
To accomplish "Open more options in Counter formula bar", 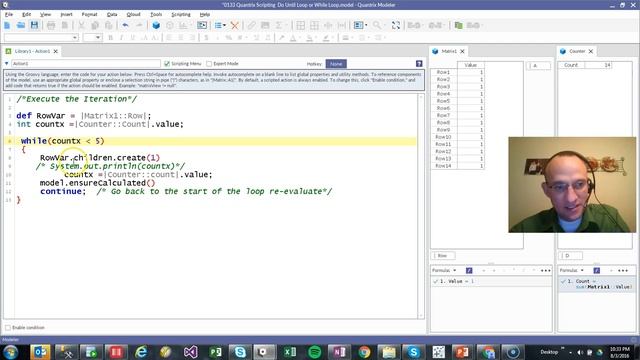I will point(623,271).
